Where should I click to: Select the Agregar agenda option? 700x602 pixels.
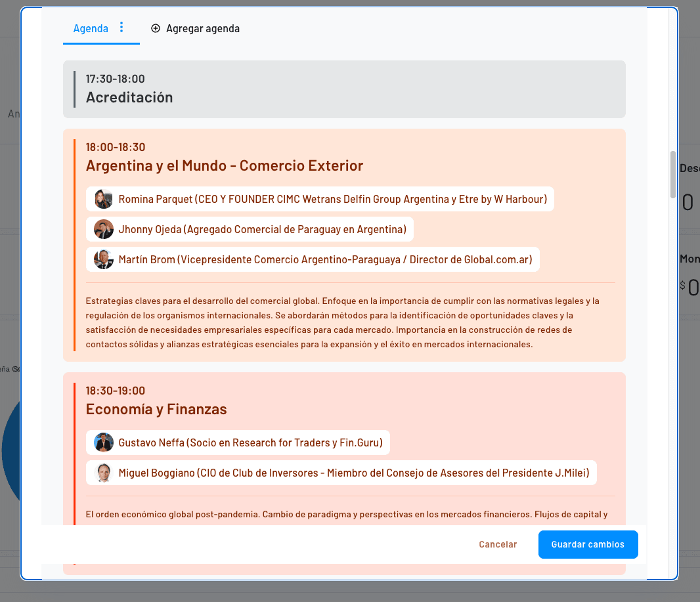click(x=195, y=28)
